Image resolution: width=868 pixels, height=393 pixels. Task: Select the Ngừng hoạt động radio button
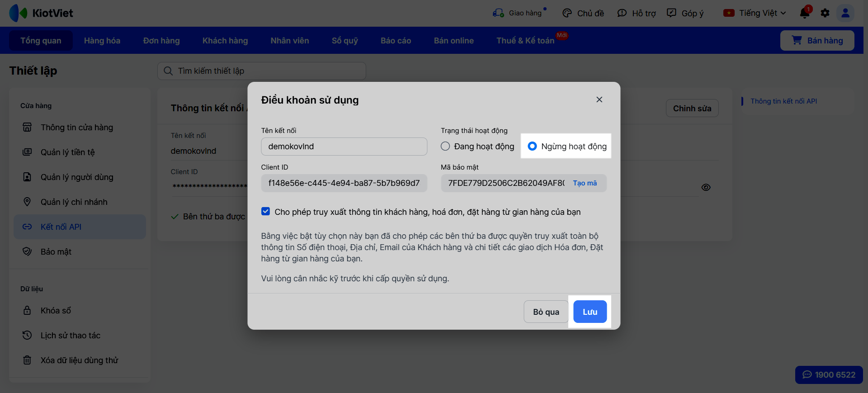click(533, 146)
